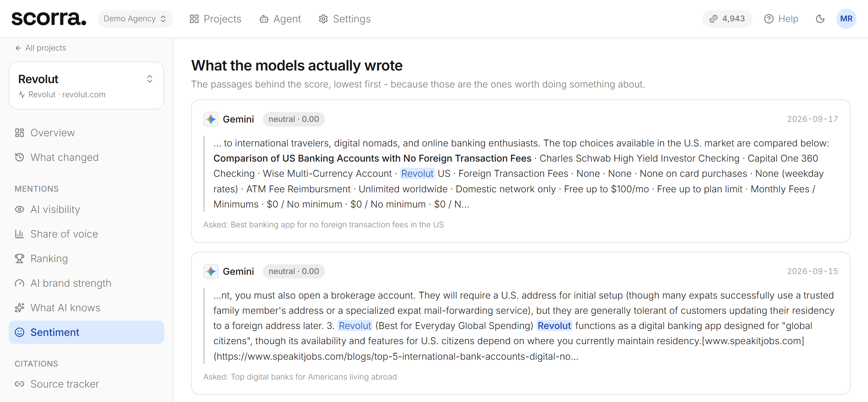Click the Projects grid icon
This screenshot has height=402, width=868.
194,19
